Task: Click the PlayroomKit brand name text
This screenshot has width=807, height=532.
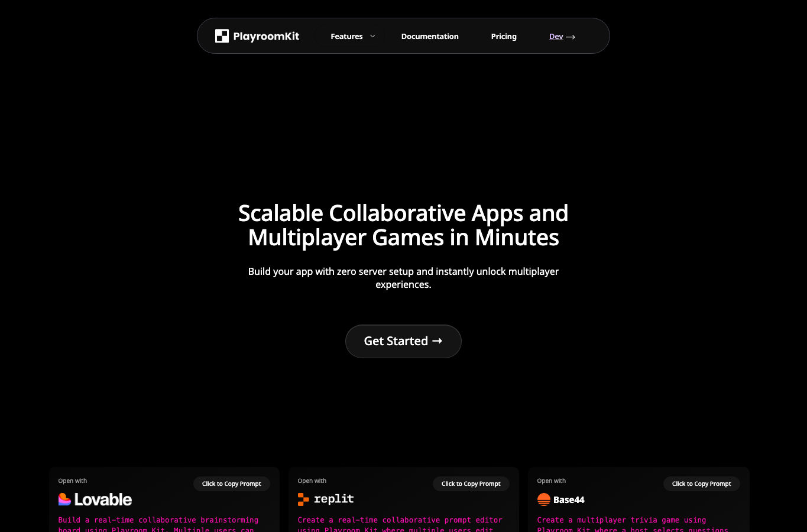Action: [x=266, y=36]
